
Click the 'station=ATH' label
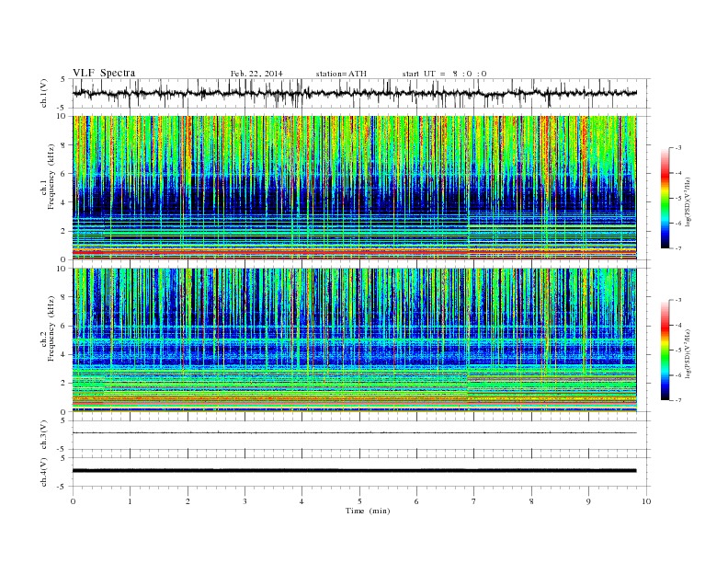click(x=341, y=74)
